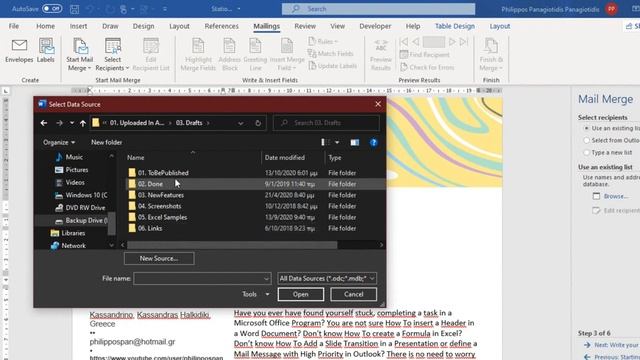Select the Select from Outlook contacts option

point(587,140)
